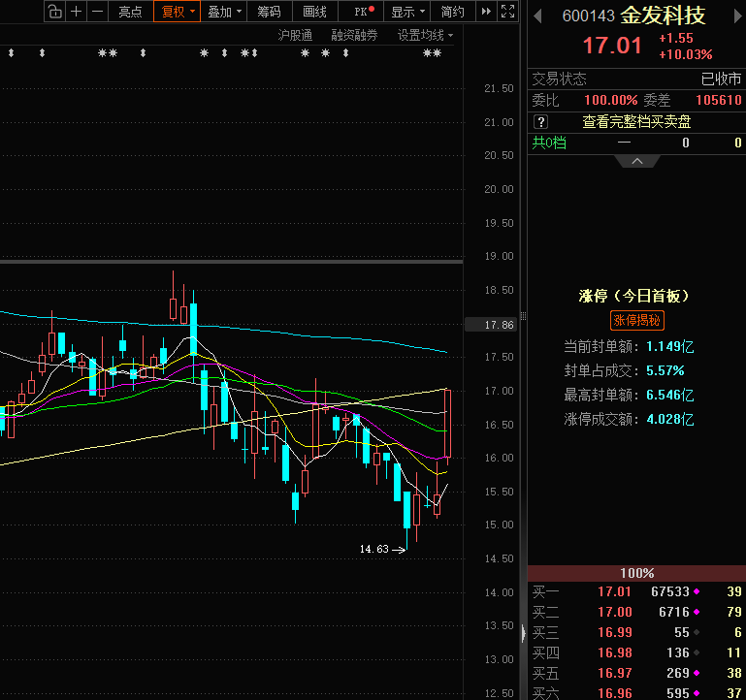Collapse order book with up chevron
Image resolution: width=746 pixels, height=700 pixels.
(x=637, y=162)
